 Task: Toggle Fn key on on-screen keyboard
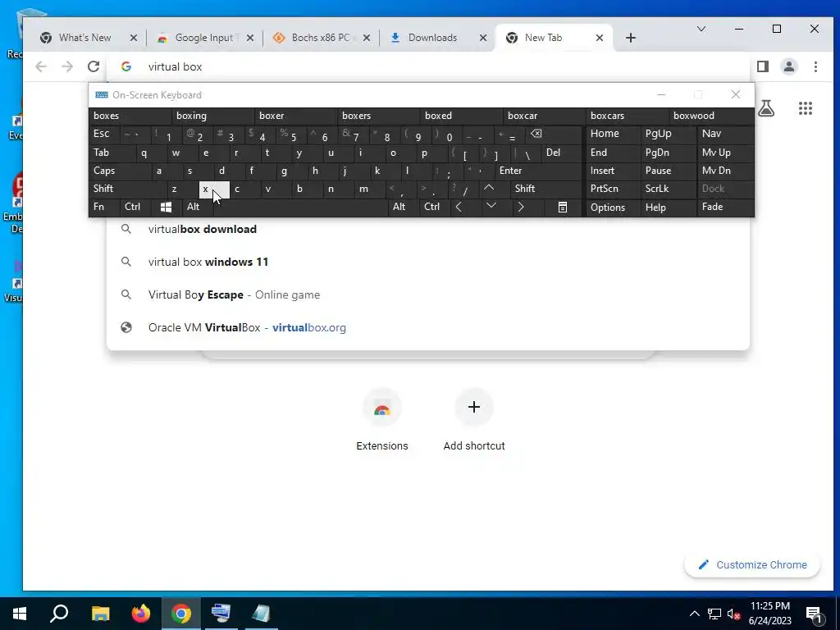coord(104,207)
